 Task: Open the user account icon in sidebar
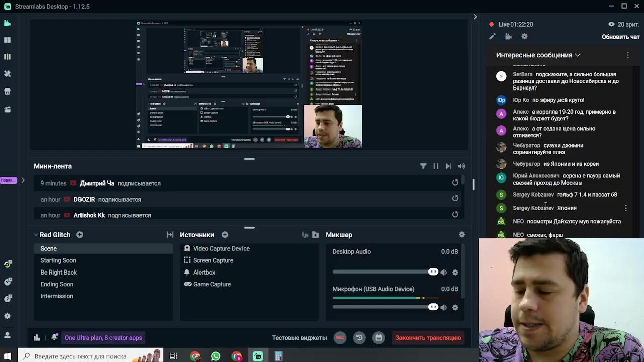pyautogui.click(x=7, y=335)
